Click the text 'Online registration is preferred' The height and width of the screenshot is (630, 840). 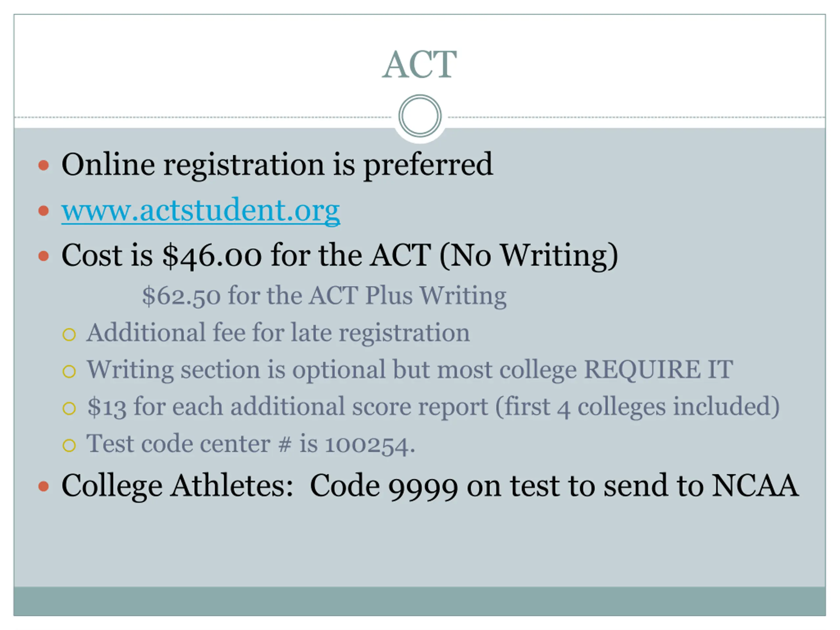point(277,165)
